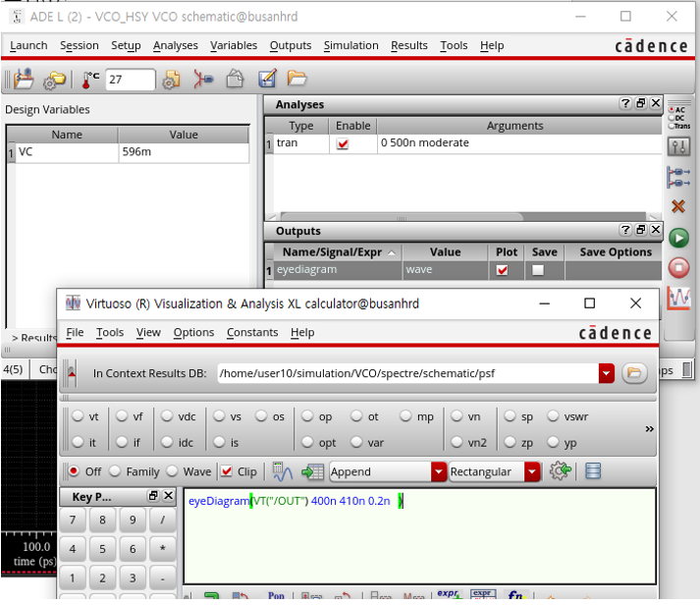This screenshot has height=605, width=700.
Task: Open the model libraries icon next to temperature
Action: [171, 80]
